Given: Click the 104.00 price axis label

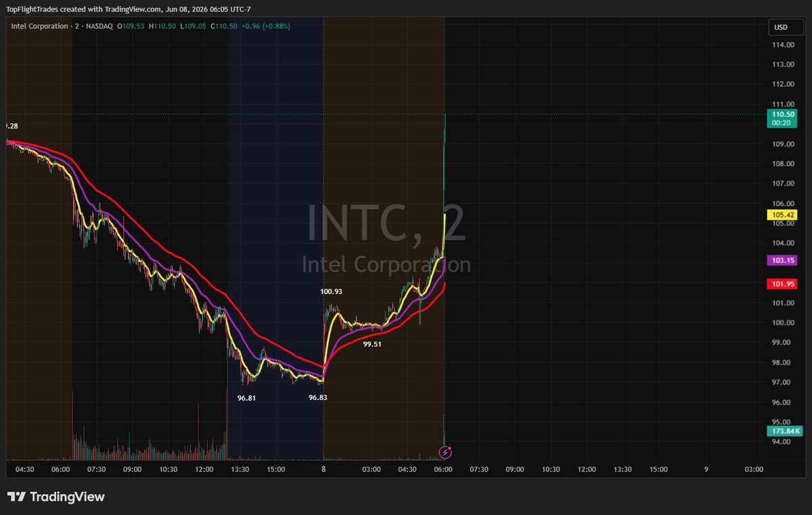Looking at the screenshot, I should click(x=784, y=243).
